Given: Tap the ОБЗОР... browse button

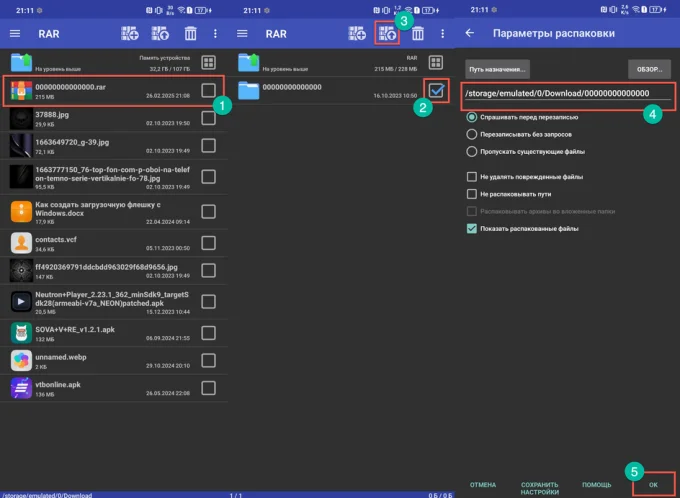Looking at the screenshot, I should point(649,69).
